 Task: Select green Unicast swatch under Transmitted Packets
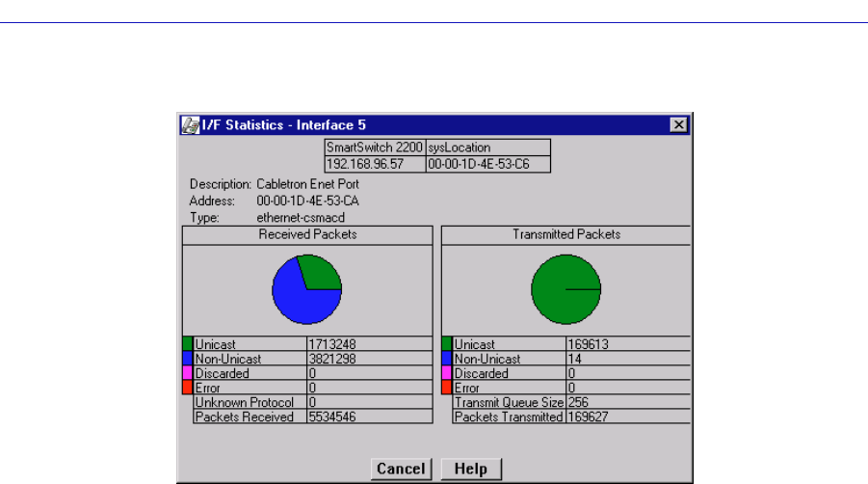[447, 343]
